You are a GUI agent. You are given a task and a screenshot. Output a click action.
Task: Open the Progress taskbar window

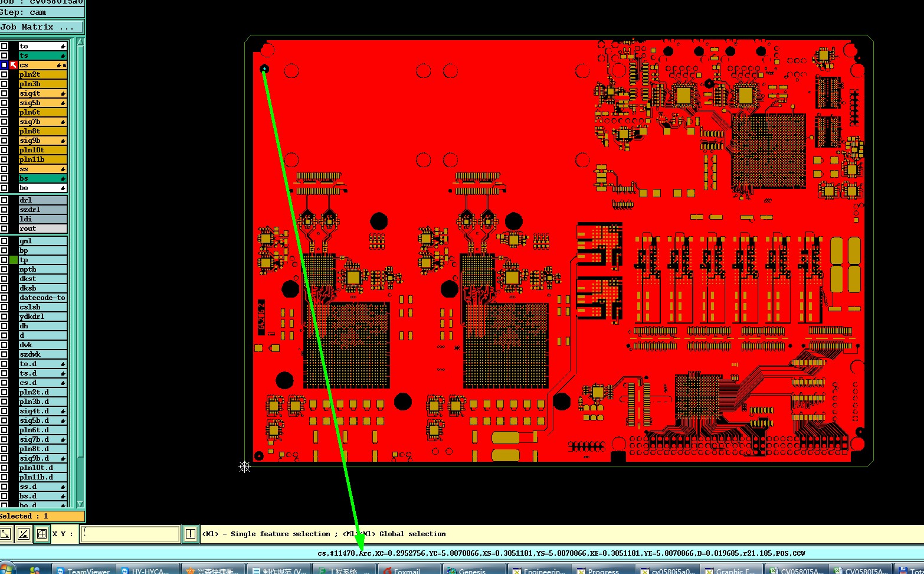click(603, 570)
